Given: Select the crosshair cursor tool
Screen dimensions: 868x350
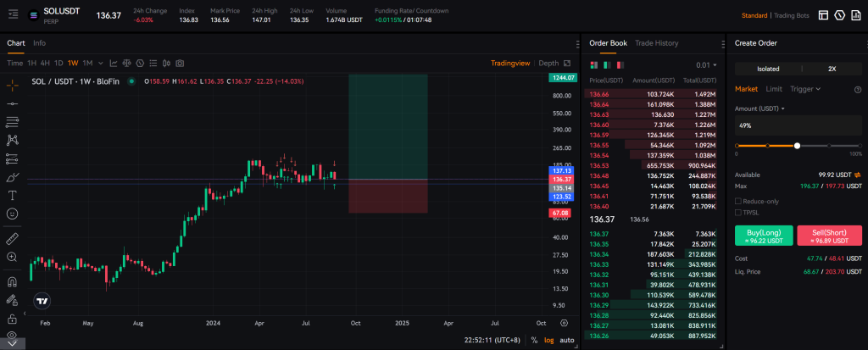Looking at the screenshot, I should coord(13,85).
